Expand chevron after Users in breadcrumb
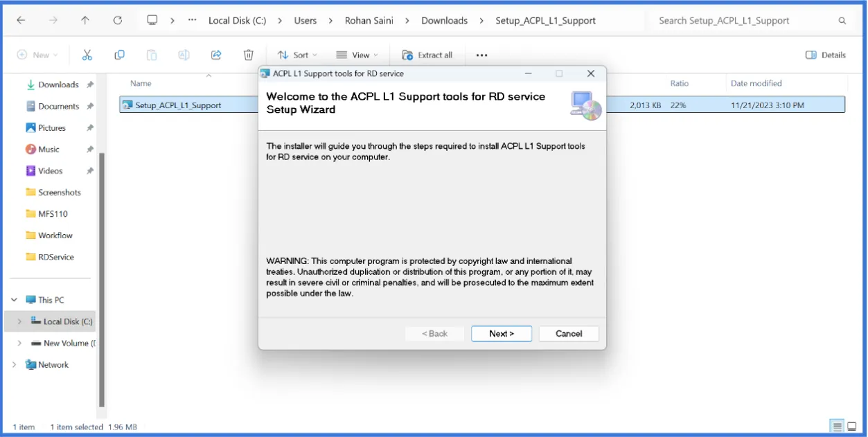868x437 pixels. click(330, 21)
